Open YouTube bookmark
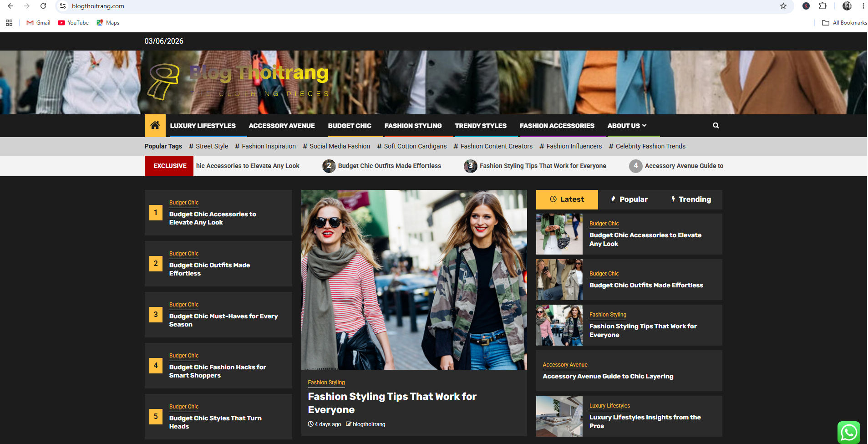Image resolution: width=868 pixels, height=444 pixels. tap(73, 23)
